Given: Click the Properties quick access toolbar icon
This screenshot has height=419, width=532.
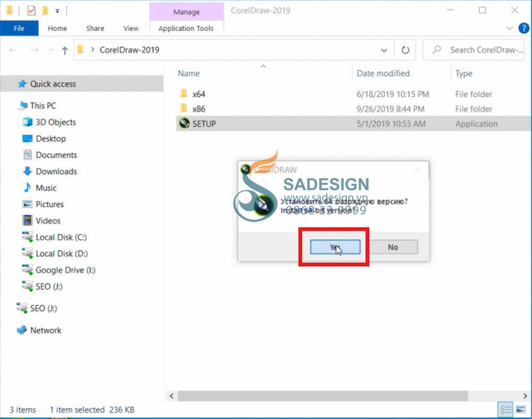Looking at the screenshot, I should coord(31,11).
